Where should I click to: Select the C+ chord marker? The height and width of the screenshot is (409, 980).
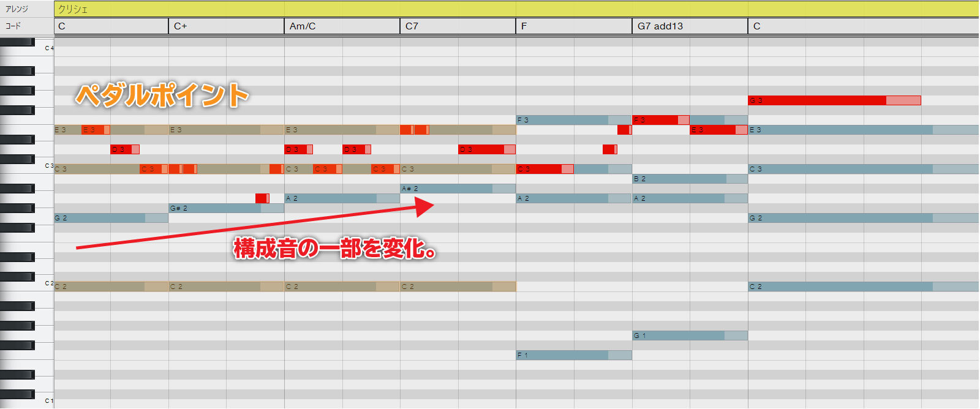click(x=226, y=26)
